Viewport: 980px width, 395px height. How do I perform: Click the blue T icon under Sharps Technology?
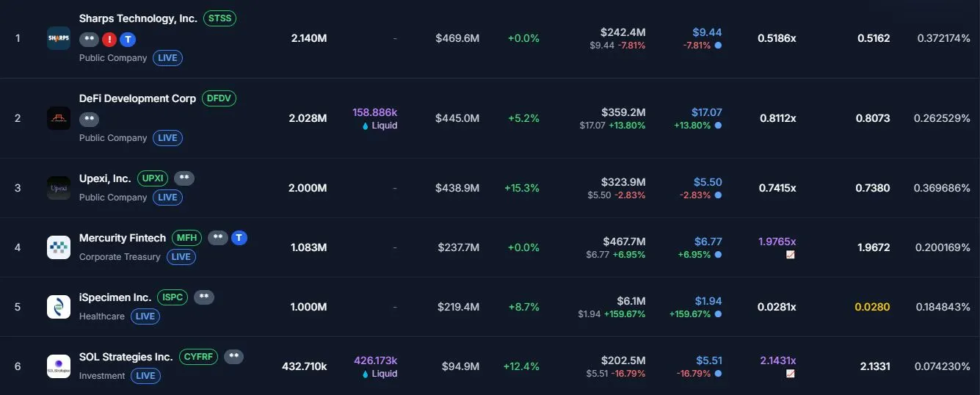tap(128, 40)
